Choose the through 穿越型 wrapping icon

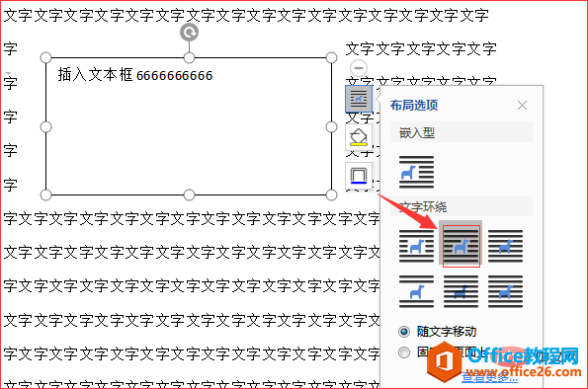click(505, 246)
